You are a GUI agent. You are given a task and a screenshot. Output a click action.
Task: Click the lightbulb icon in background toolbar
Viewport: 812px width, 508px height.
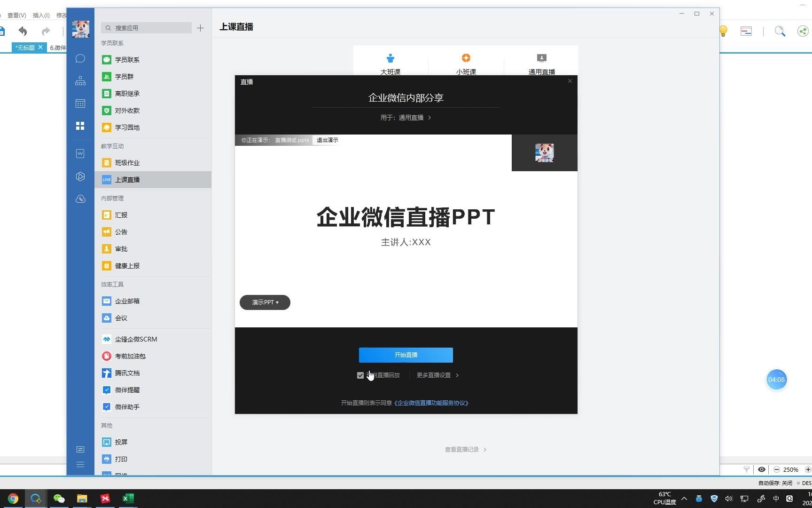click(x=723, y=32)
